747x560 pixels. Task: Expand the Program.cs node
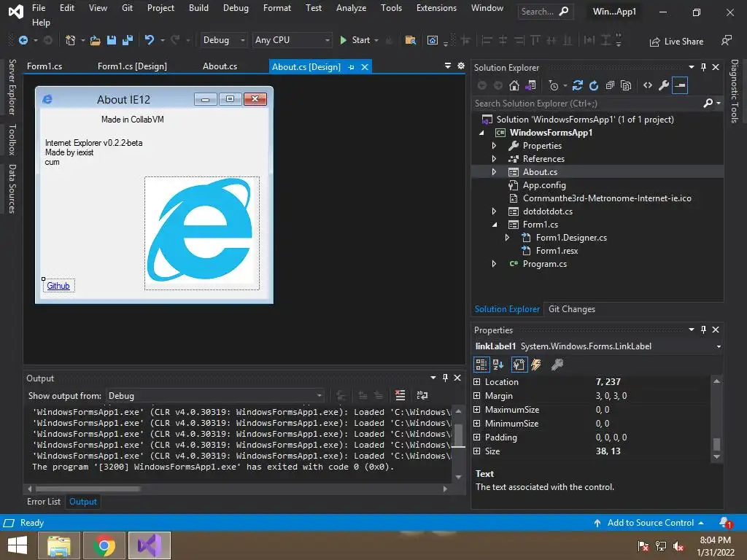point(494,264)
